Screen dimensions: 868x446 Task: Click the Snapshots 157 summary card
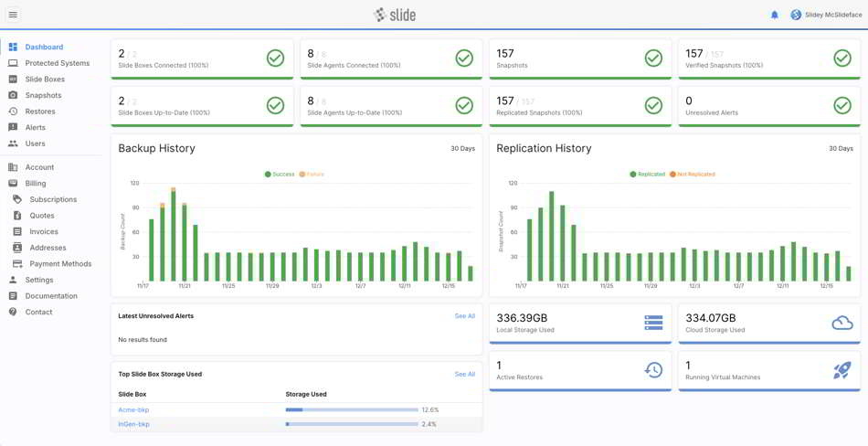pyautogui.click(x=580, y=58)
